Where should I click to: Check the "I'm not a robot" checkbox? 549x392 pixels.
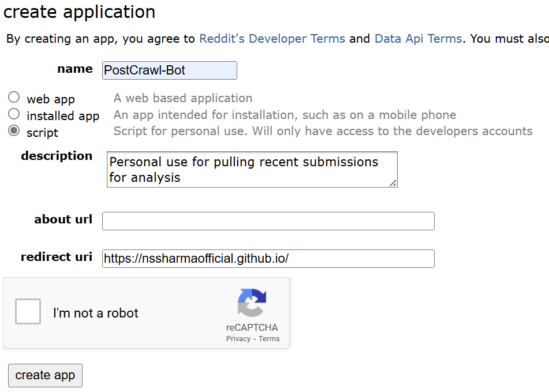(x=27, y=312)
